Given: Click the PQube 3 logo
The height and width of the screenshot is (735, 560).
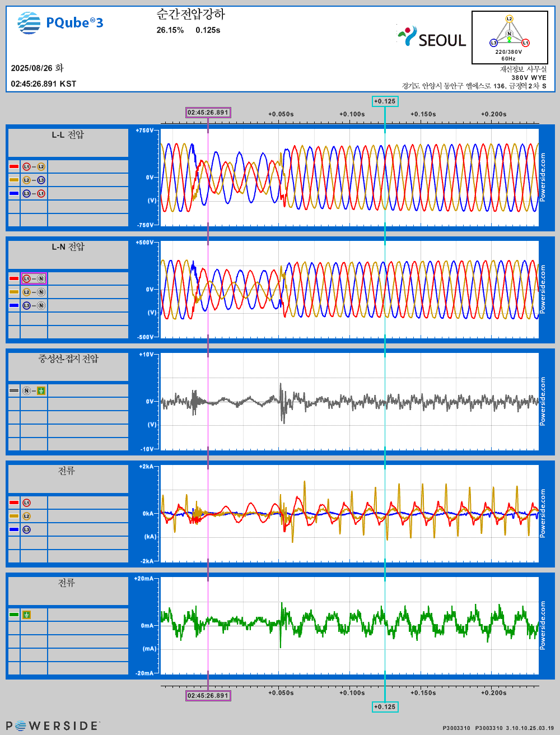Looking at the screenshot, I should [60, 23].
